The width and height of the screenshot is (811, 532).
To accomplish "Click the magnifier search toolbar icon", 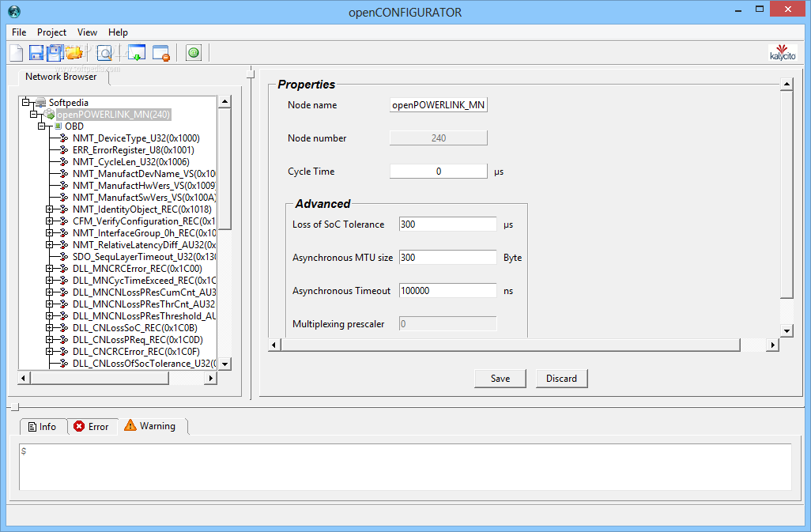I will tap(105, 53).
